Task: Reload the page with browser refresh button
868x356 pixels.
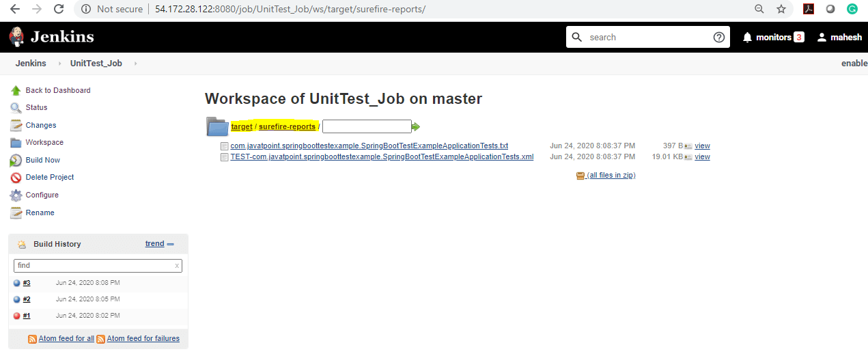Action: pyautogui.click(x=59, y=10)
